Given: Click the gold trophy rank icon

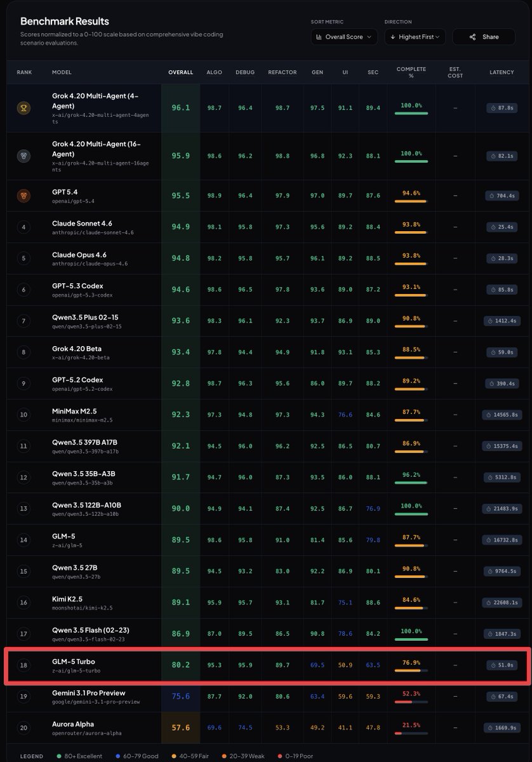Looking at the screenshot, I should pos(24,108).
